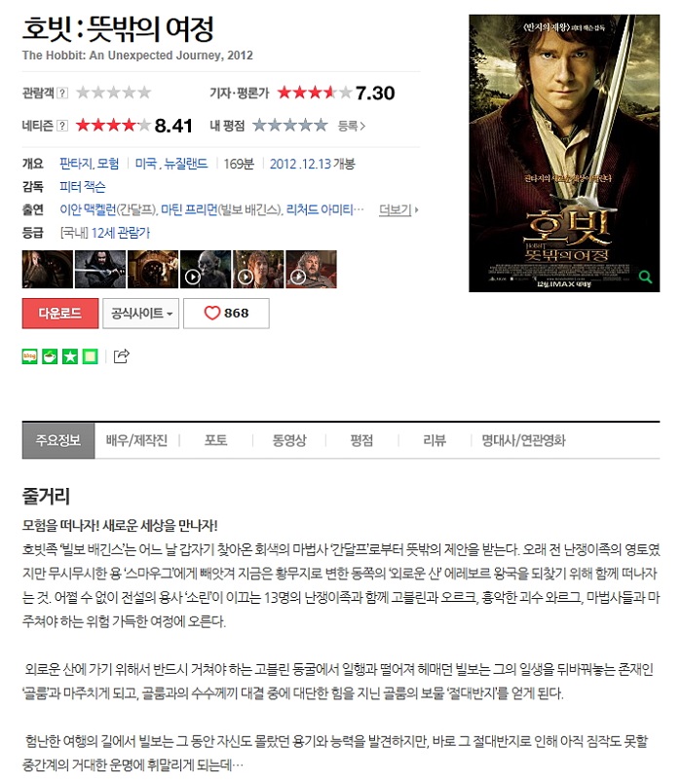
Task: Select the 평점 tab
Action: (x=361, y=440)
